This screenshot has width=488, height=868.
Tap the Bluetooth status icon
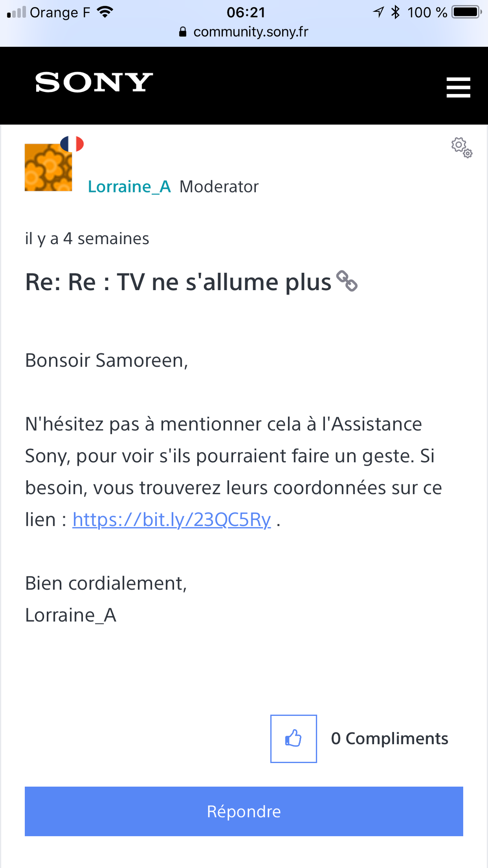click(x=395, y=12)
